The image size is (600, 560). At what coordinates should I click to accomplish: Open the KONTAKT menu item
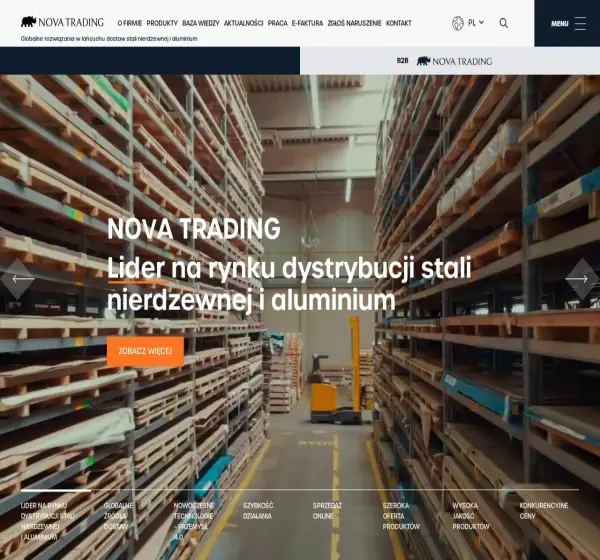398,23
